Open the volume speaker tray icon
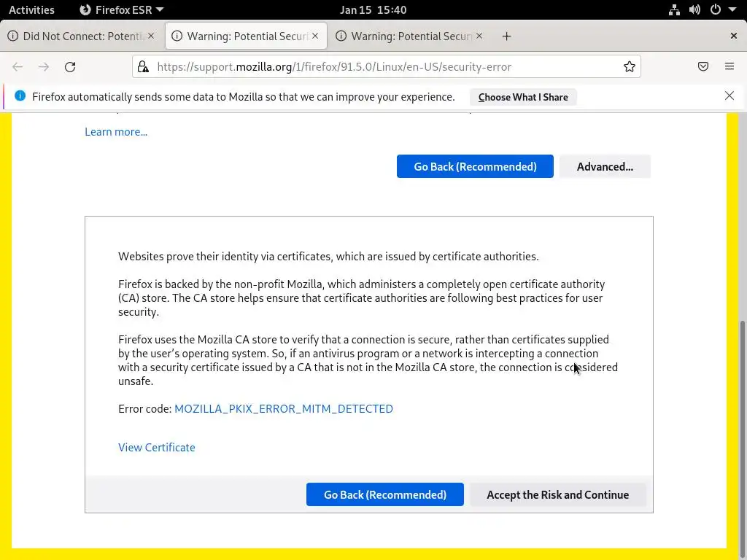This screenshot has width=747, height=560. [x=694, y=9]
